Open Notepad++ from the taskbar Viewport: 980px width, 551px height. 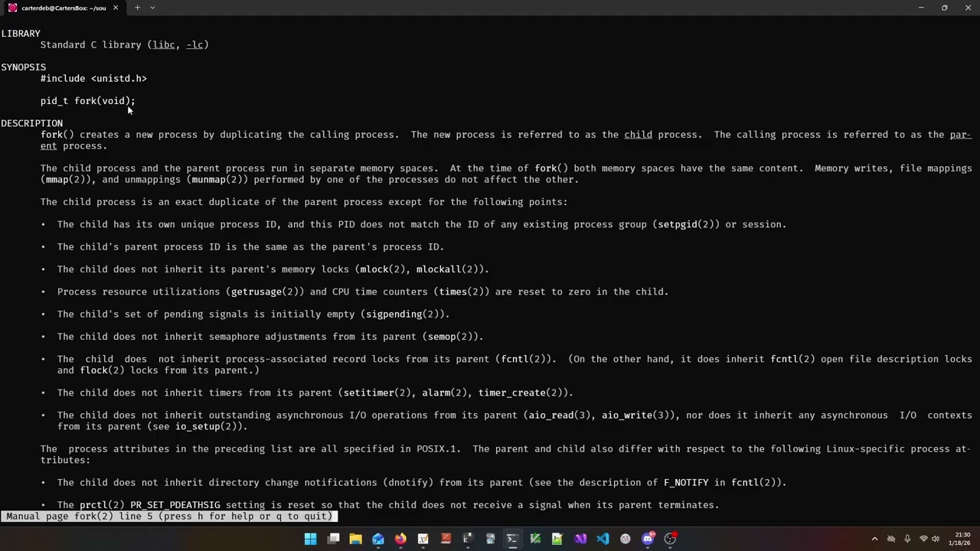[x=557, y=539]
